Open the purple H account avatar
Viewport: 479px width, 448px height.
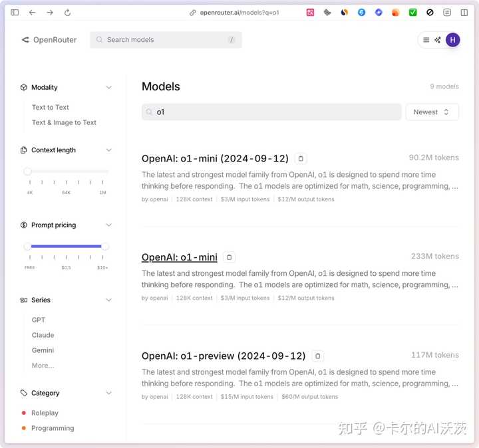[x=453, y=40]
